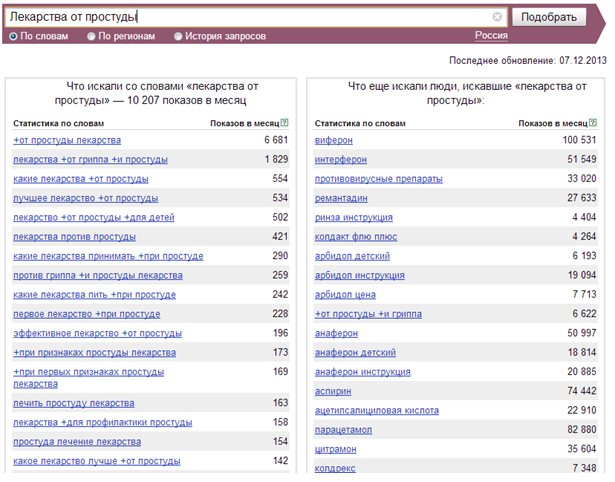Screen dimensions: 615x482
Task: Open the арбидол инструкция link
Action: point(359,275)
